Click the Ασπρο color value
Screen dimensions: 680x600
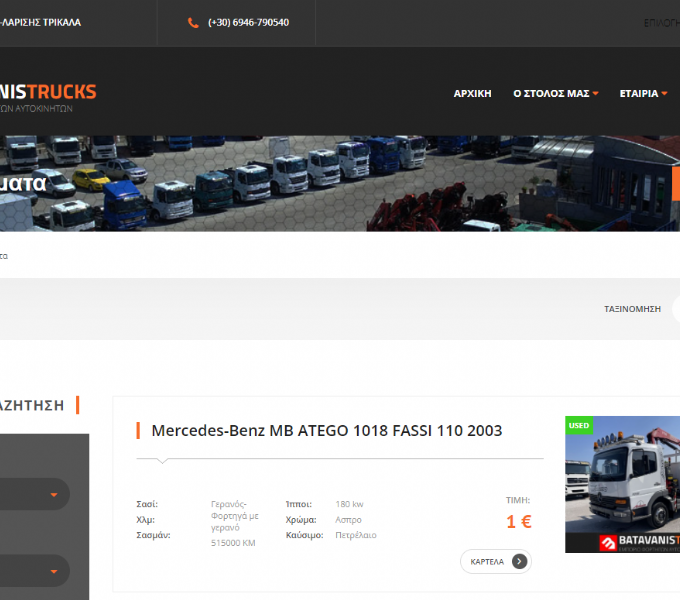(x=348, y=520)
